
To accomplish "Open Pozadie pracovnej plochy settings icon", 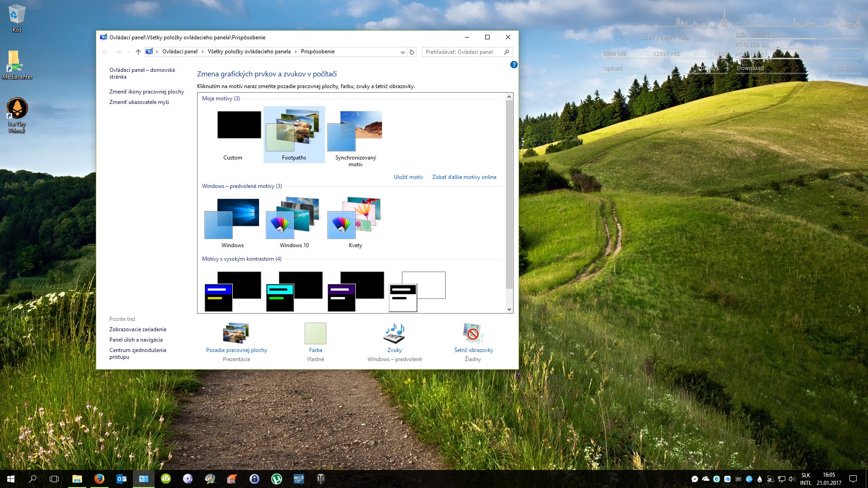I will click(x=236, y=334).
